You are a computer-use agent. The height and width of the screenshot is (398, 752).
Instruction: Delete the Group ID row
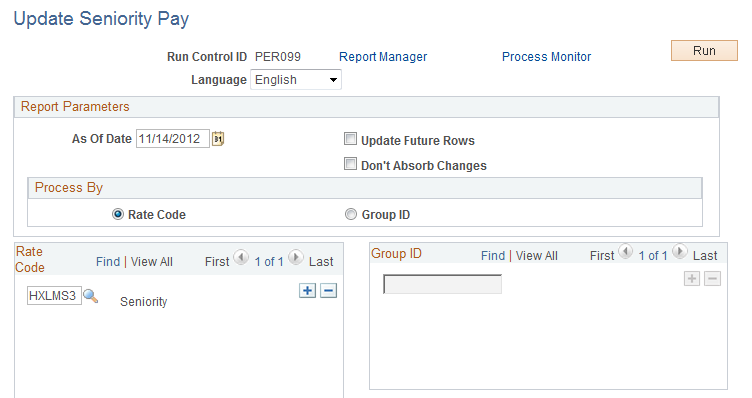(x=712, y=279)
